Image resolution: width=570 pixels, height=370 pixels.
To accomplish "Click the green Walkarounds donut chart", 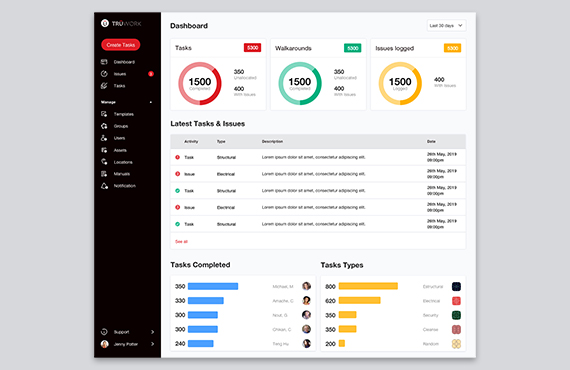I will pos(300,84).
